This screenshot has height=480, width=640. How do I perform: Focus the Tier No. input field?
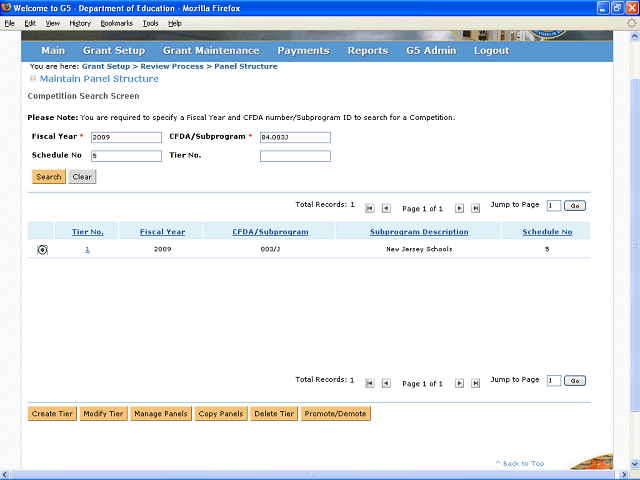295,156
